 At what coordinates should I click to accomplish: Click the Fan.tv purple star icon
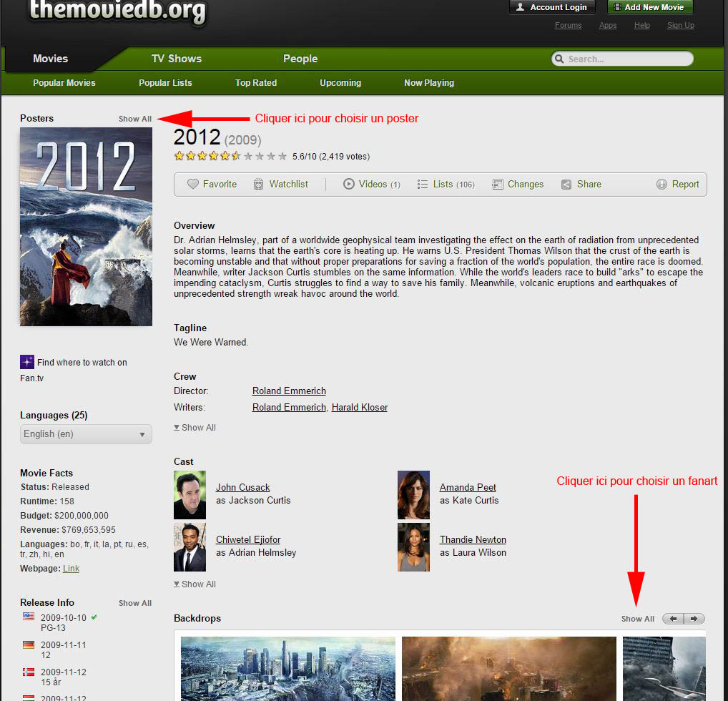(x=27, y=362)
